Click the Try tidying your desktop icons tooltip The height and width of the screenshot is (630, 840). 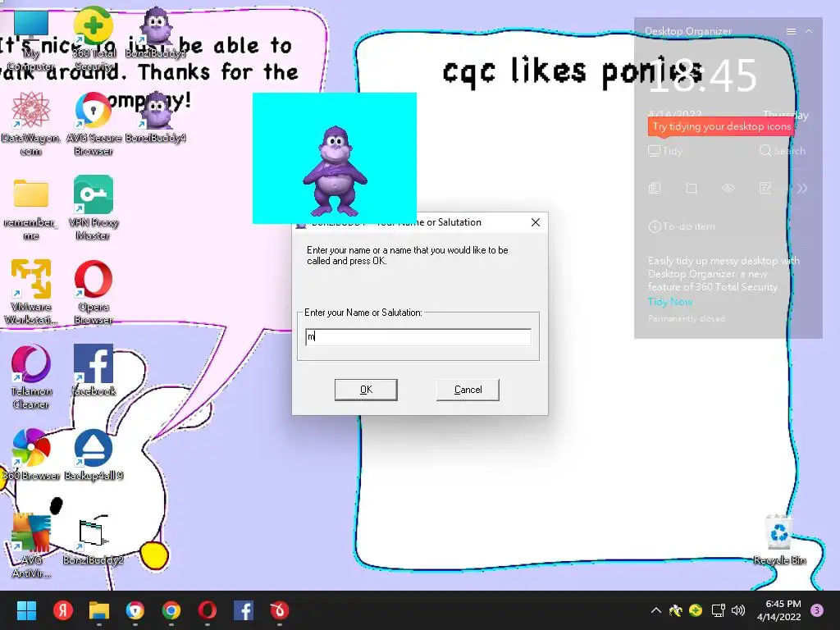click(721, 127)
